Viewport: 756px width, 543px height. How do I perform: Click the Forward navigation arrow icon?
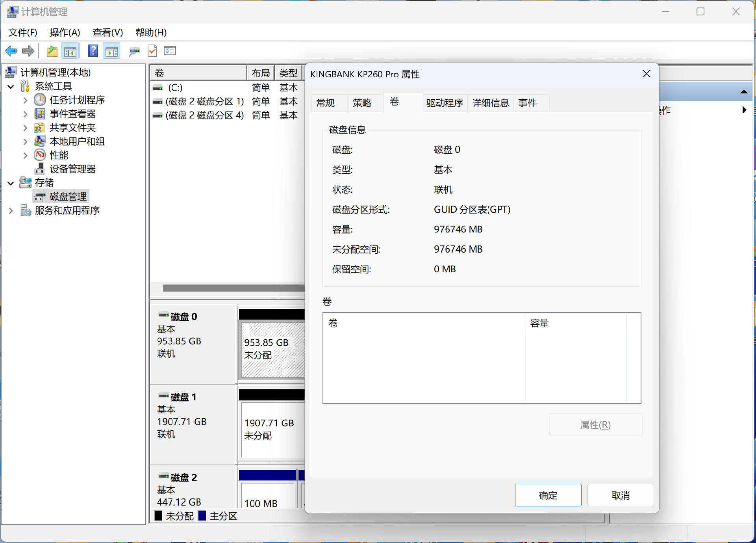[28, 50]
